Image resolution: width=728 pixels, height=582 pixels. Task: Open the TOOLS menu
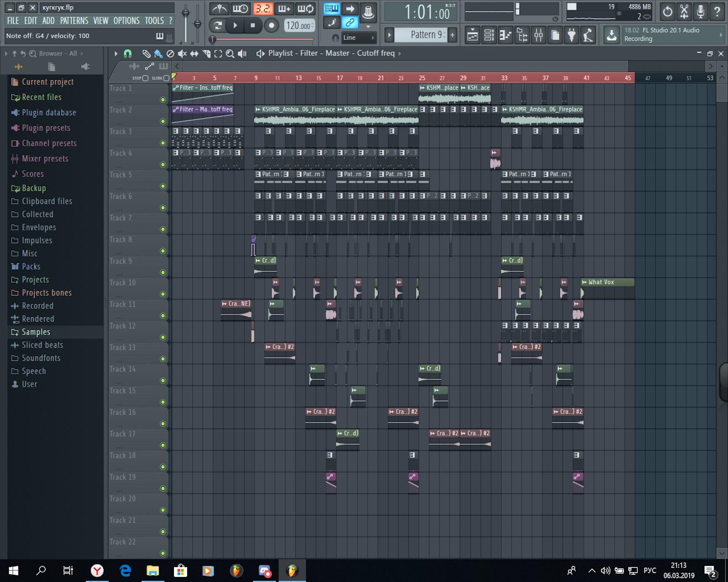click(x=154, y=21)
